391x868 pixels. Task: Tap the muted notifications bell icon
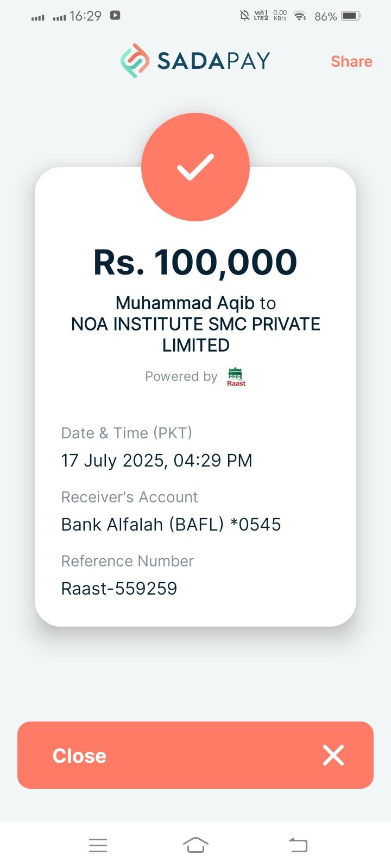245,16
